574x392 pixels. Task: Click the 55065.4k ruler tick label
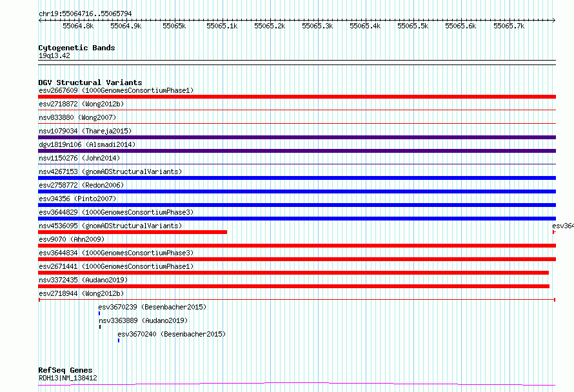(x=365, y=26)
